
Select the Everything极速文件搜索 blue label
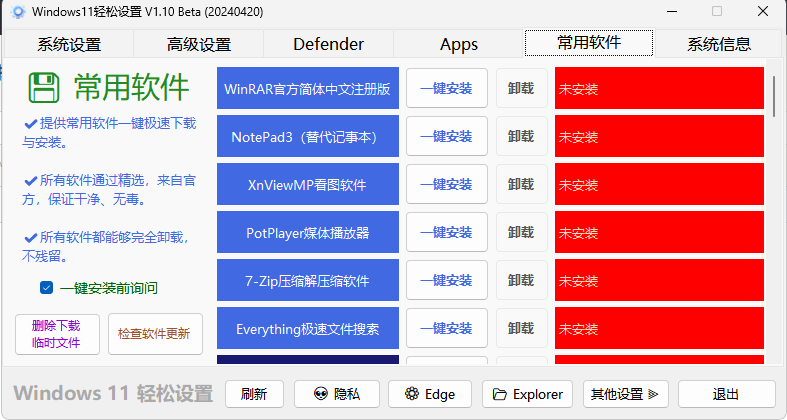(307, 329)
